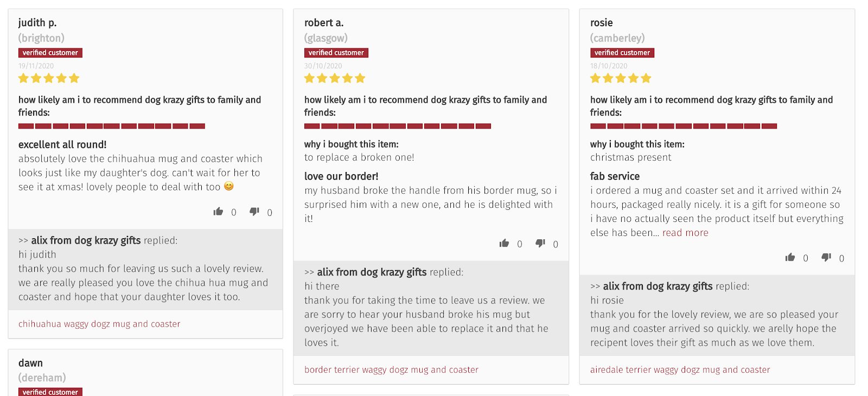868x396 pixels.
Task: Open border terrier waggy dogz mug link
Action: tap(391, 369)
